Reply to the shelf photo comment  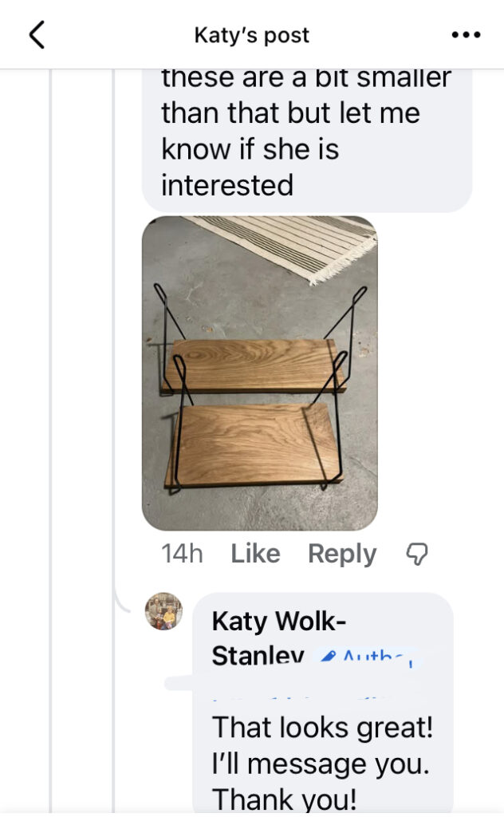(342, 554)
